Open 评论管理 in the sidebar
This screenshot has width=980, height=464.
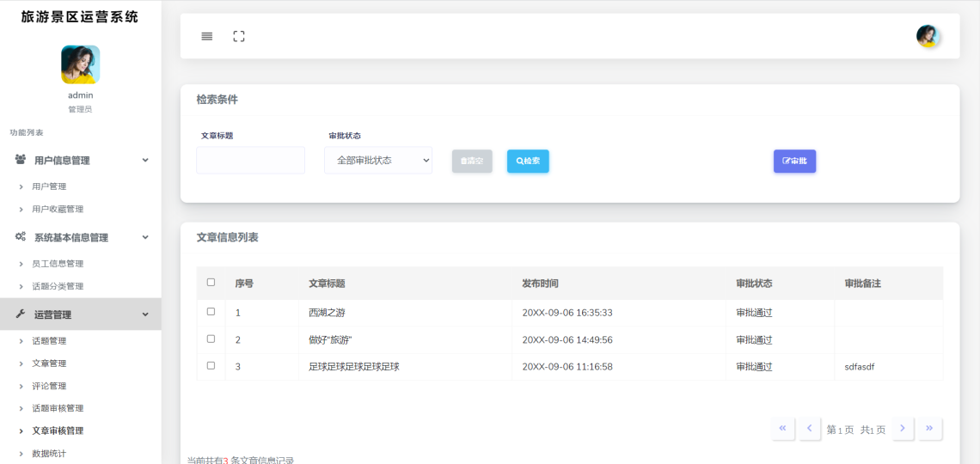coord(49,386)
